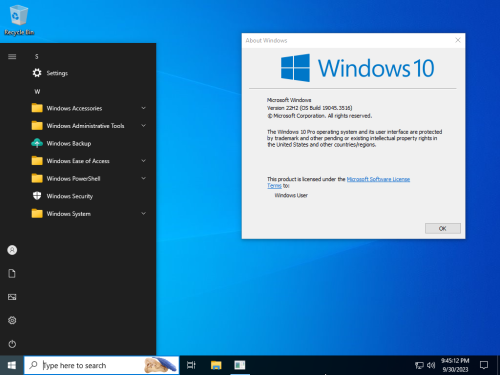Expand Windows PowerShell chevron

point(143,178)
